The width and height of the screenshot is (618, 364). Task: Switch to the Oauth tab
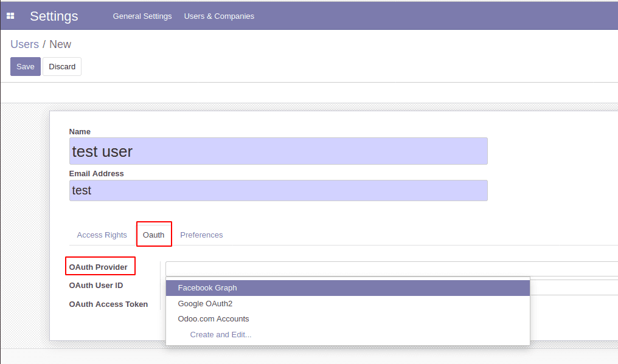(x=153, y=235)
